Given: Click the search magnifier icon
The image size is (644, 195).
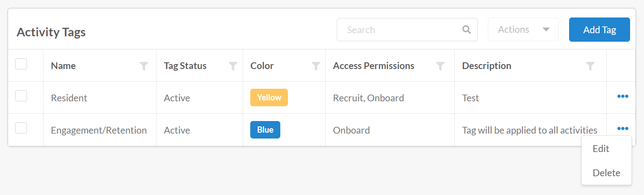Looking at the screenshot, I should (466, 30).
